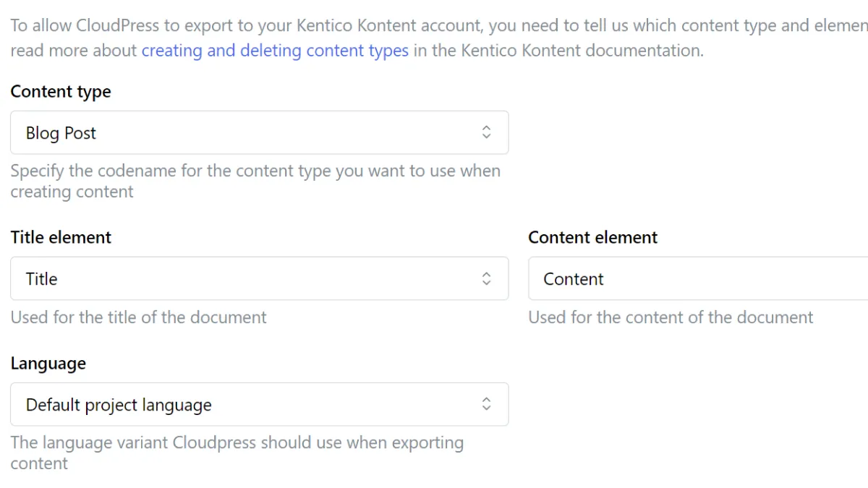Click the help text 'Specify the codename for the content type'

tap(255, 181)
